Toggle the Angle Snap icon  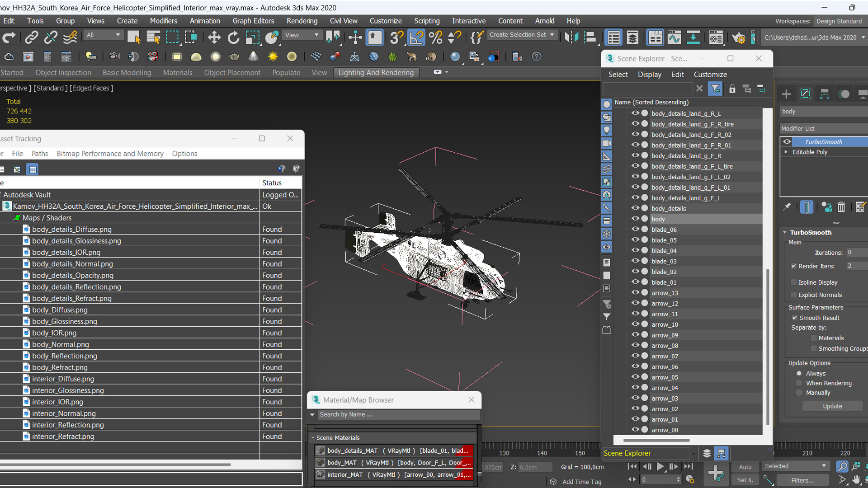click(x=416, y=38)
